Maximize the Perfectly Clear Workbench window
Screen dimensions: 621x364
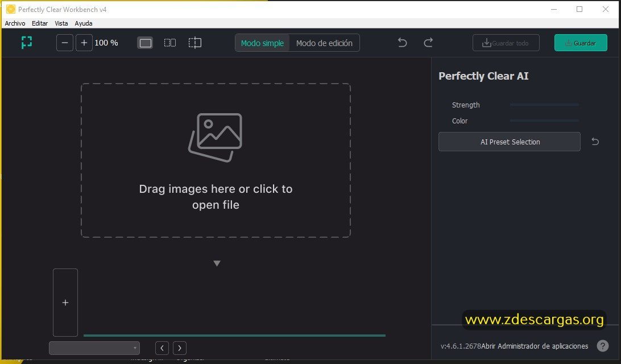579,9
